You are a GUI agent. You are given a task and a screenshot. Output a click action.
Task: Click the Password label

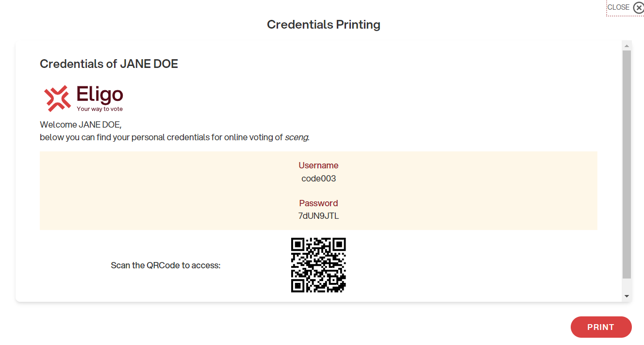pyautogui.click(x=318, y=203)
